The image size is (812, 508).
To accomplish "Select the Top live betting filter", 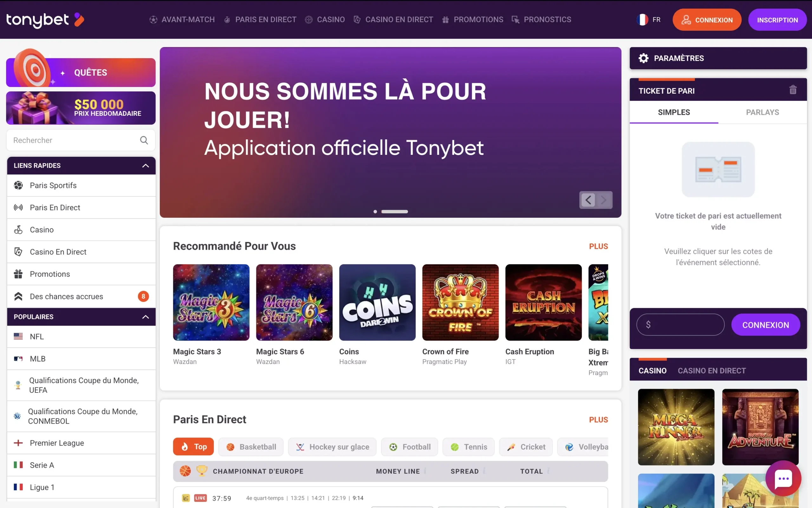I will [193, 446].
